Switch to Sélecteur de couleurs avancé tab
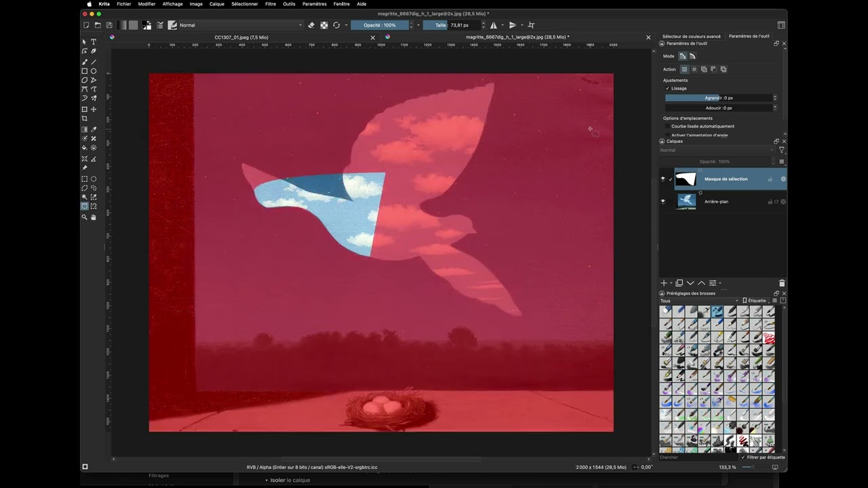The height and width of the screenshot is (488, 868). pyautogui.click(x=692, y=37)
